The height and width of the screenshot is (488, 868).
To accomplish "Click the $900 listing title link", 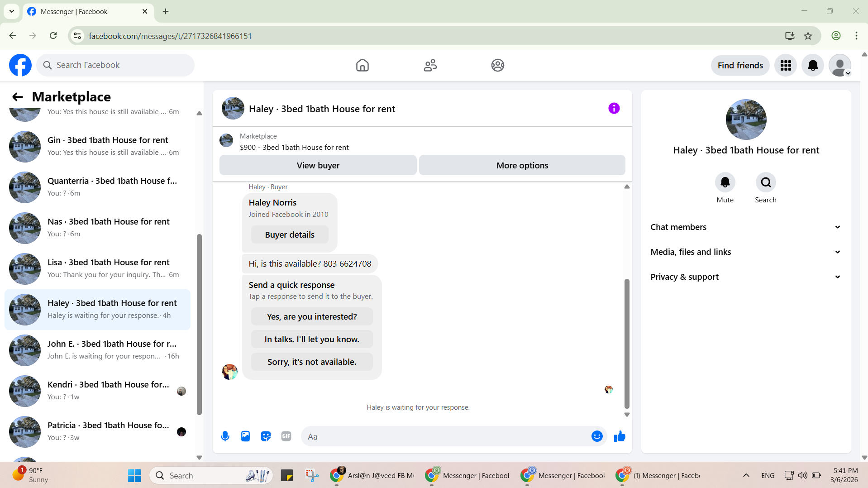I will tap(294, 148).
